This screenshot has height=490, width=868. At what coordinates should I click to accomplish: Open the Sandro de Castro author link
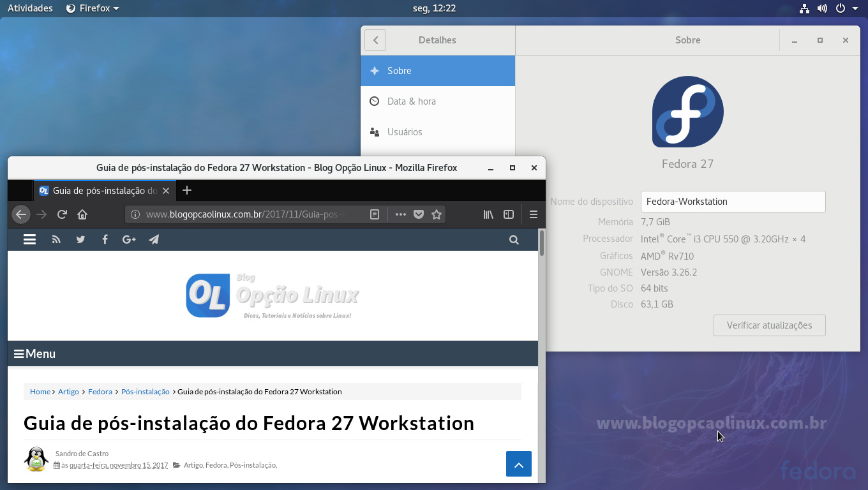click(x=82, y=454)
